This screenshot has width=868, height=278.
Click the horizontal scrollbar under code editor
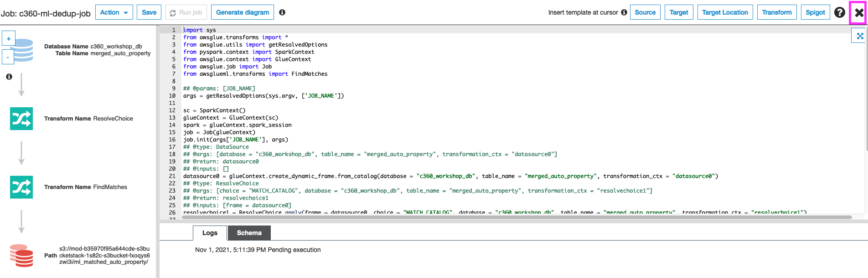(515, 217)
